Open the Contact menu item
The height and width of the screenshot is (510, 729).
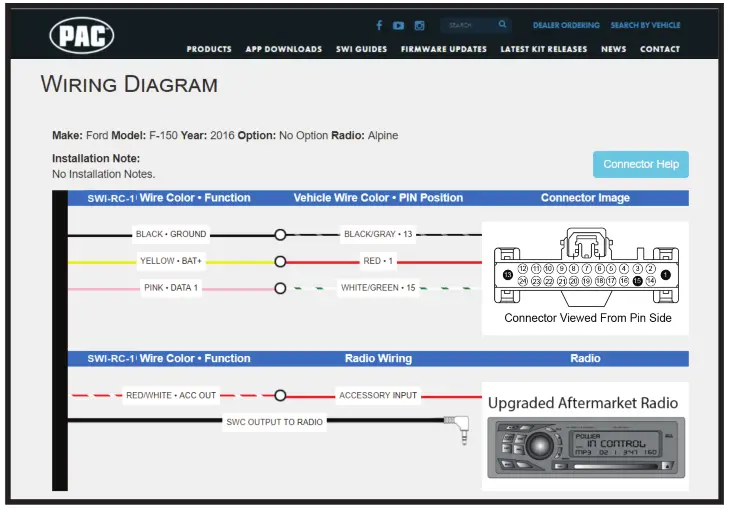pos(660,49)
